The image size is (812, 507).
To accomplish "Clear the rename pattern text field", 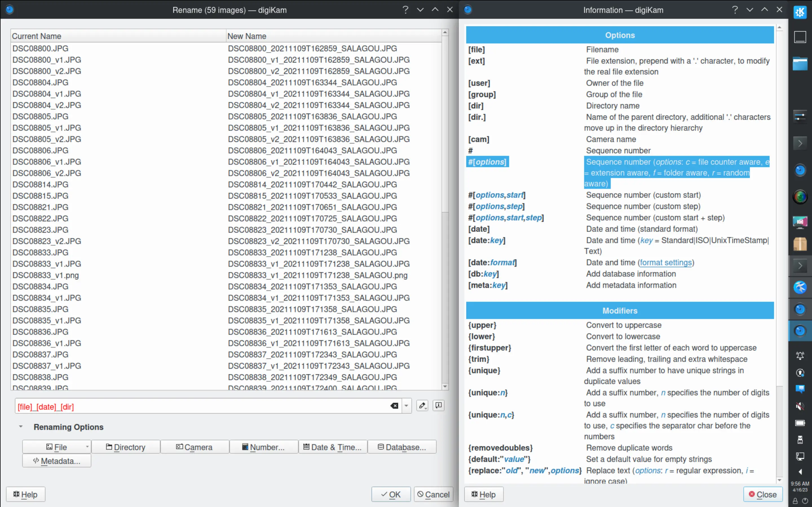I will [395, 406].
